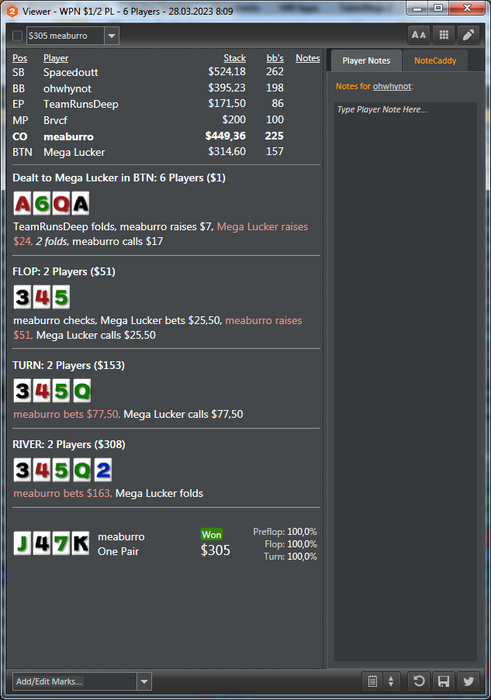
Task: Select the Player Notes tab
Action: [x=366, y=61]
